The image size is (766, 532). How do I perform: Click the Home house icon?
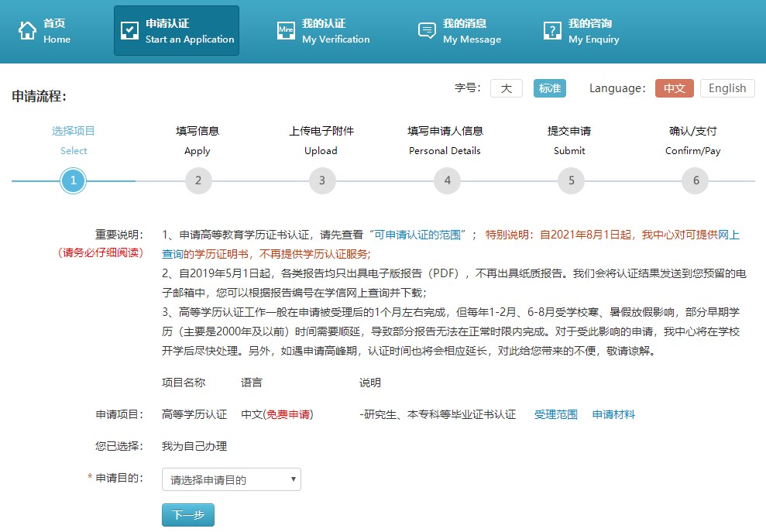pos(28,31)
